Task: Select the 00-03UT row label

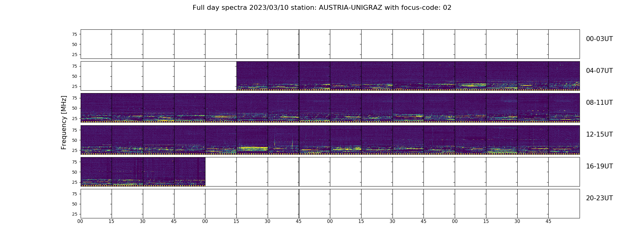Action: point(599,39)
